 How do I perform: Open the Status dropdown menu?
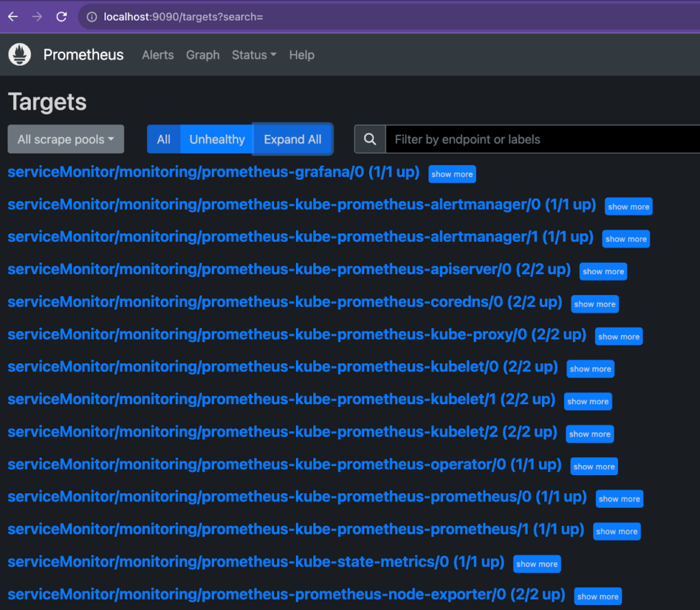(254, 55)
